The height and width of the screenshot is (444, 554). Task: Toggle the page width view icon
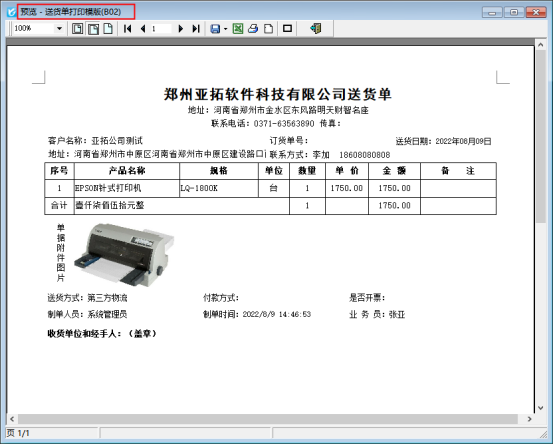(93, 29)
